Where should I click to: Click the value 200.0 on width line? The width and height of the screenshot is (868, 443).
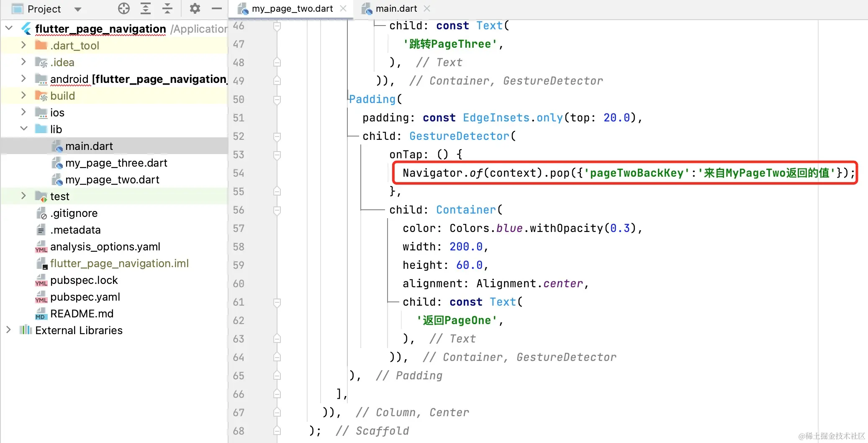466,247
